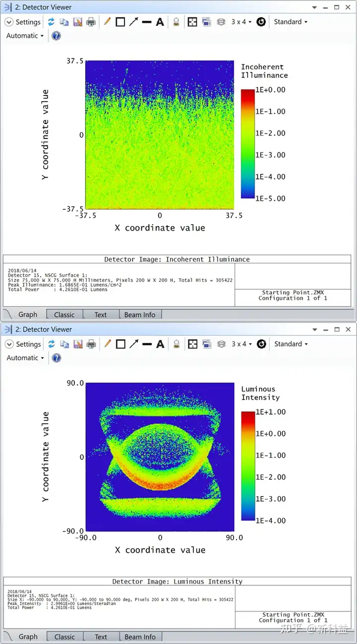Click inside the Incoherent Illuminance plot area
Screen dimensions: 357x644
pyautogui.click(x=160, y=135)
